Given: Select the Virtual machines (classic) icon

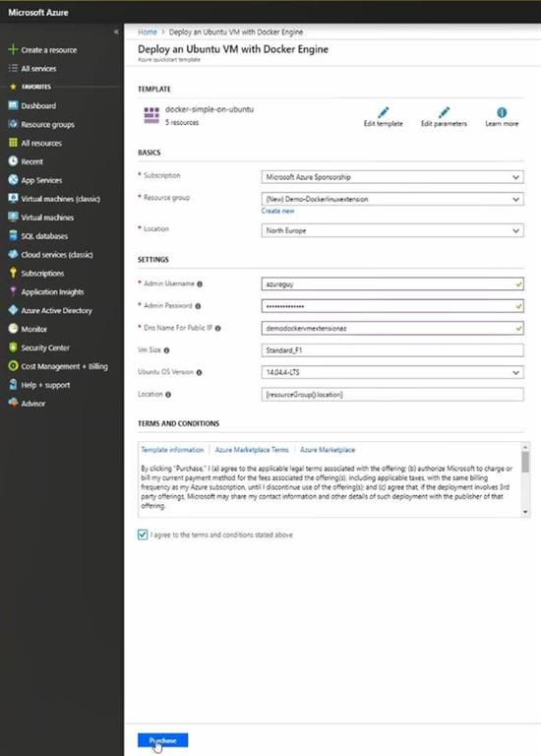Looking at the screenshot, I should point(13,199).
